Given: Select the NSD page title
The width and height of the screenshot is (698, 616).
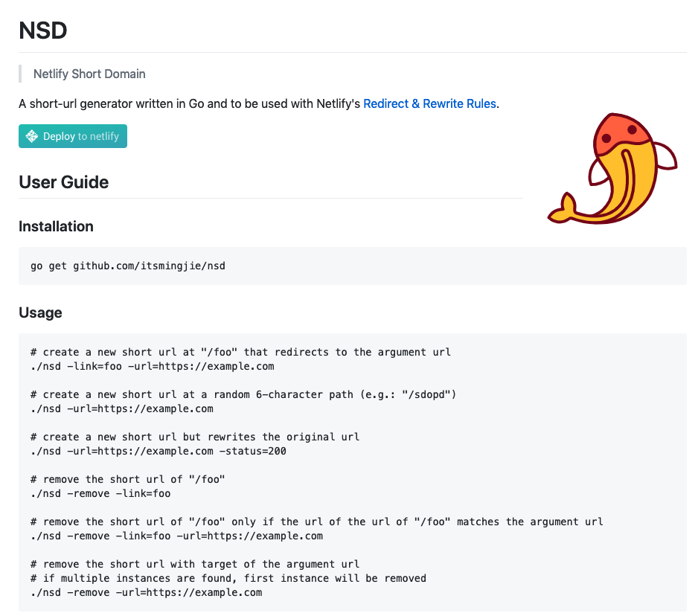Looking at the screenshot, I should coord(43,31).
